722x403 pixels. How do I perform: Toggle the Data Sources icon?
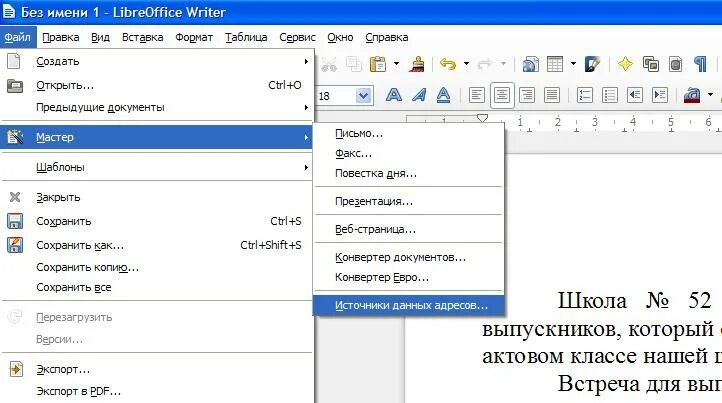(x=675, y=64)
